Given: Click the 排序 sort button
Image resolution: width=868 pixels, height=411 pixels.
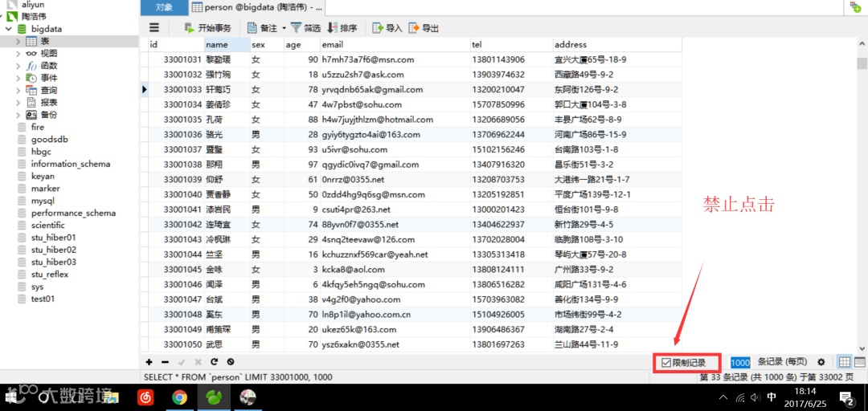Looking at the screenshot, I should [x=342, y=27].
